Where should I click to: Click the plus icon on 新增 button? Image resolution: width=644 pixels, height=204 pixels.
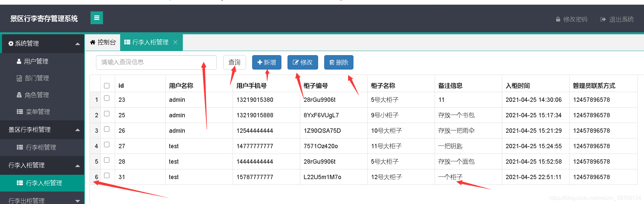pos(260,63)
